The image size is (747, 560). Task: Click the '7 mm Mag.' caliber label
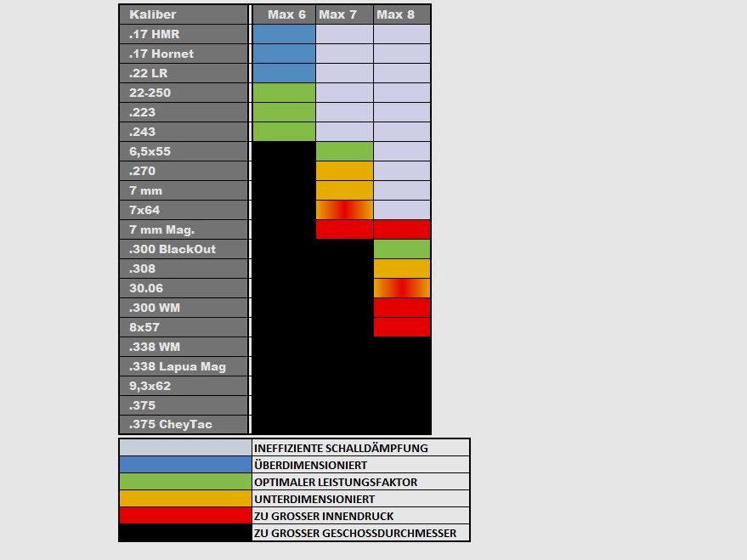coord(162,230)
